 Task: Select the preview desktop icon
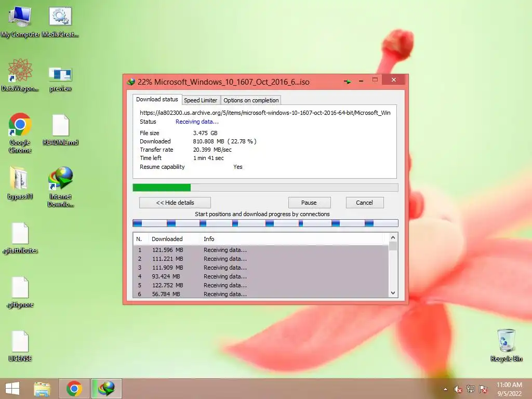point(60,79)
